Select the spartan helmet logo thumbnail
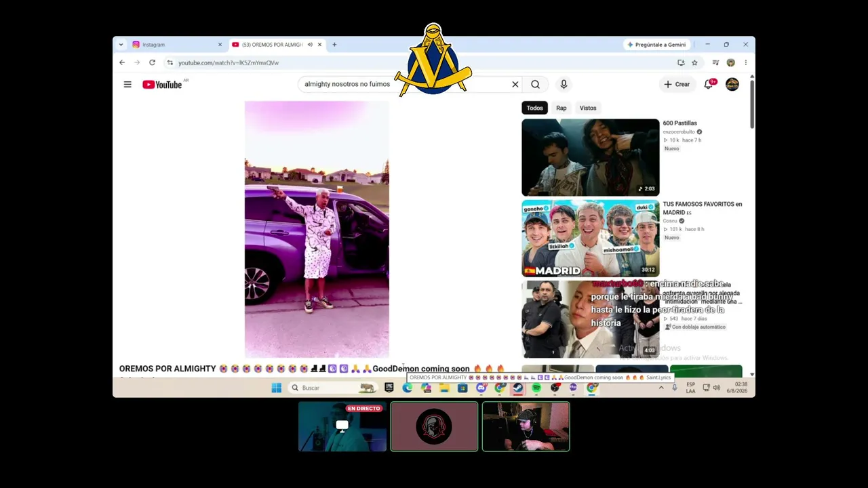Viewport: 868px width, 488px height. pyautogui.click(x=434, y=426)
